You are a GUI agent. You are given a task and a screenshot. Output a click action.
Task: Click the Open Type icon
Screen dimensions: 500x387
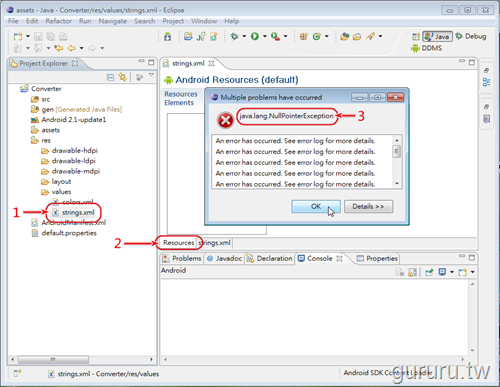345,36
